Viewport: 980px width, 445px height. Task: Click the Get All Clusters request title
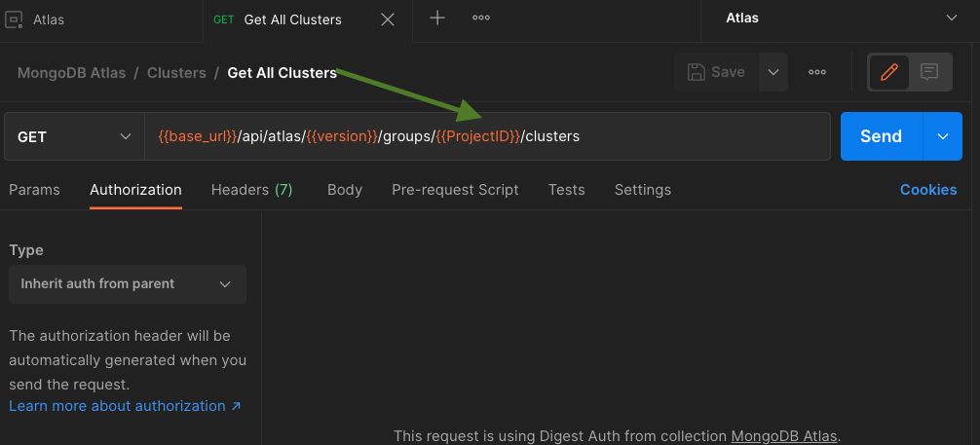282,73
